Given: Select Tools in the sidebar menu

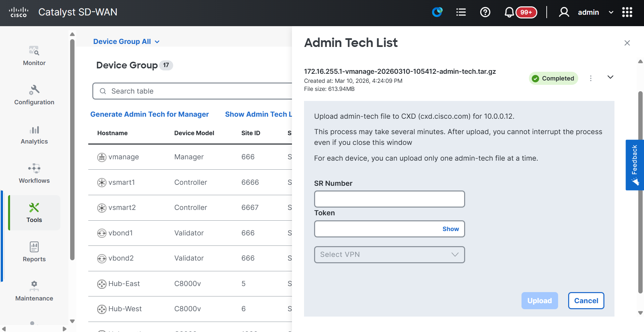Looking at the screenshot, I should (x=34, y=213).
